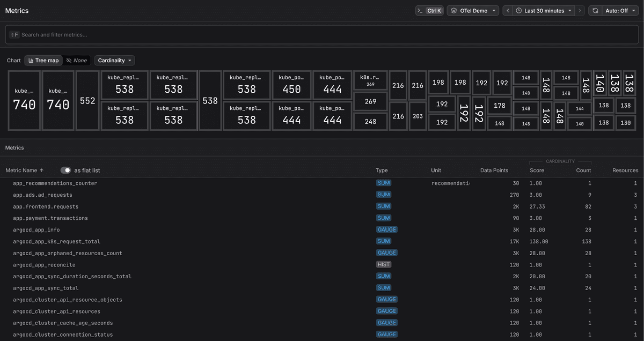This screenshot has height=341, width=644.
Task: Click the 178 treemap tile
Action: coord(500,106)
